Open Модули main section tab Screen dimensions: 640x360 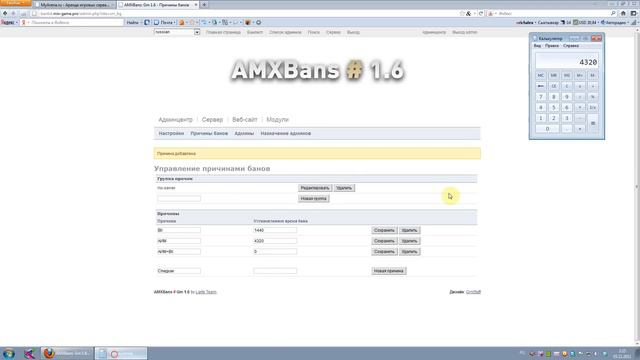click(x=277, y=120)
